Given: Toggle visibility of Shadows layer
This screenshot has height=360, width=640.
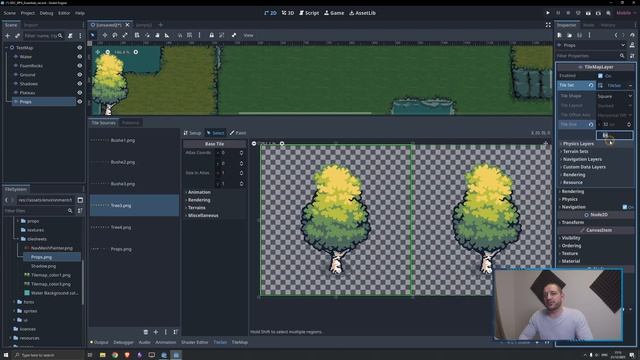Looking at the screenshot, I should [80, 84].
